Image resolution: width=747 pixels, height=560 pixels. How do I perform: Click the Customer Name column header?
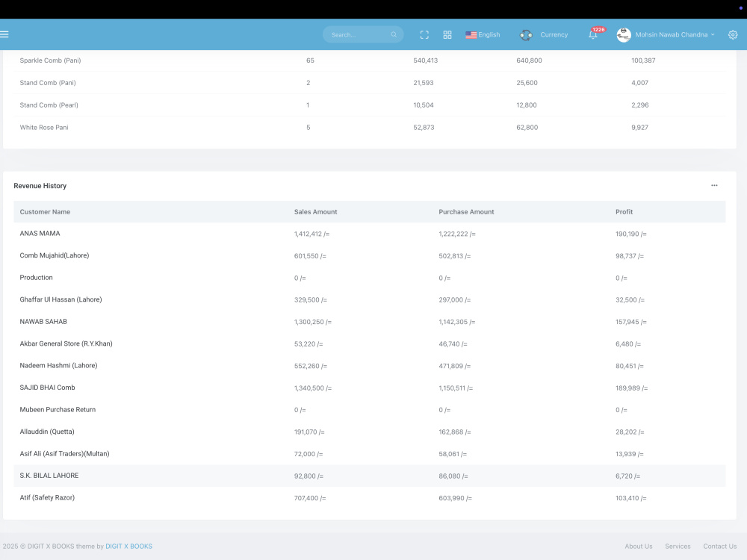[x=45, y=212]
